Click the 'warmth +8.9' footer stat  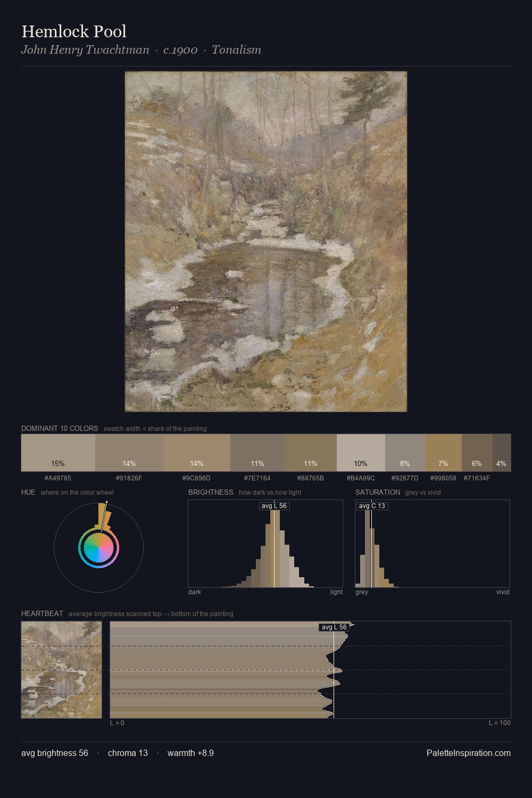(x=190, y=753)
